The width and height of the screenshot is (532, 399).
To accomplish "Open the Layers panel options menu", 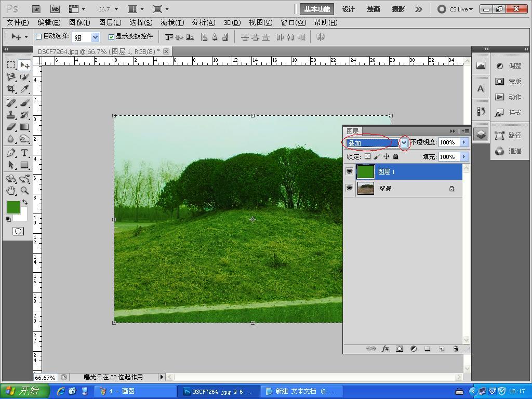I will (x=465, y=131).
